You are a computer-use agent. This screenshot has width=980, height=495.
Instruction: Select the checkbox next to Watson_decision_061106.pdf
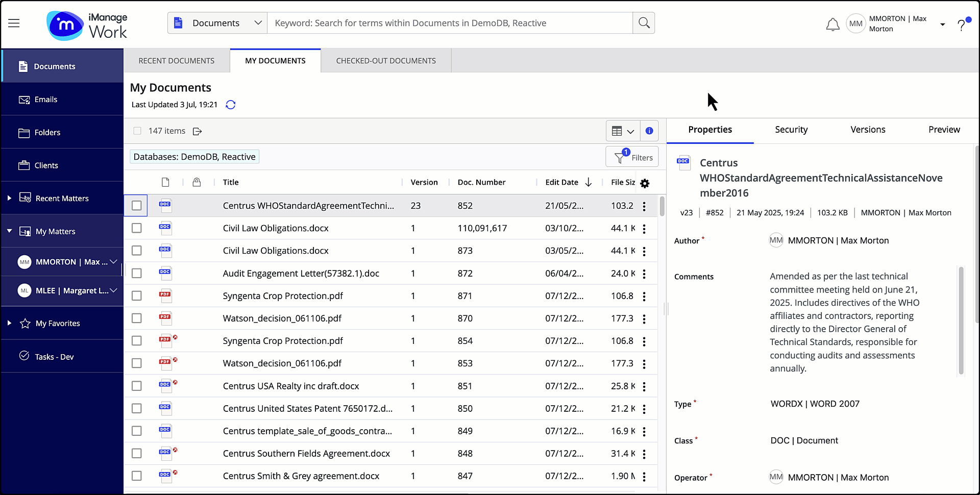[x=136, y=318]
